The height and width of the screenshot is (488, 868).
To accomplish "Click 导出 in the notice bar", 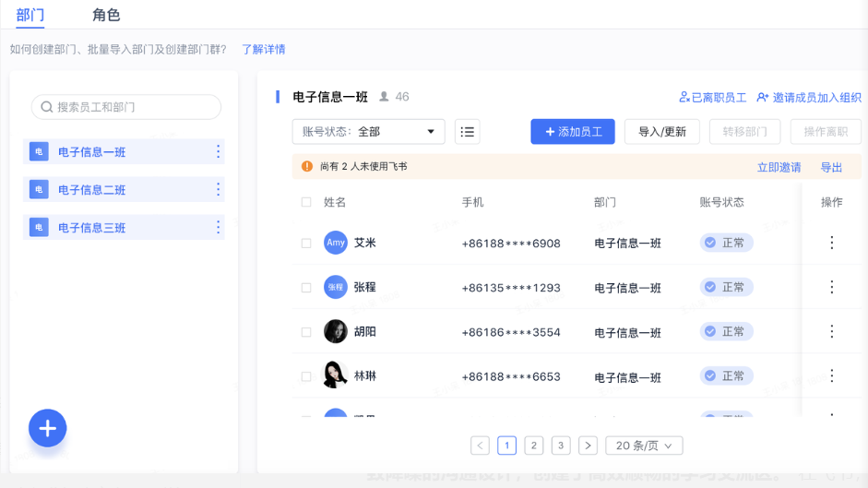I will pyautogui.click(x=831, y=167).
